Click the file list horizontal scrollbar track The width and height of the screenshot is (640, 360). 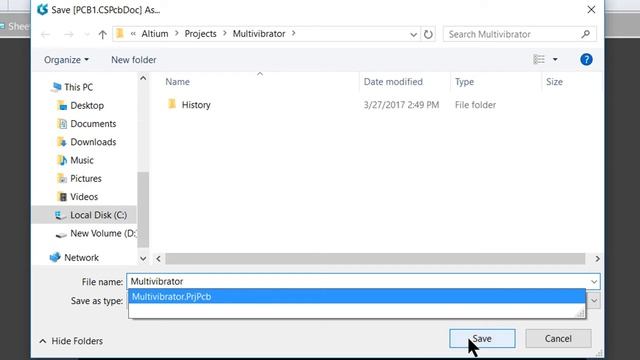click(375, 259)
